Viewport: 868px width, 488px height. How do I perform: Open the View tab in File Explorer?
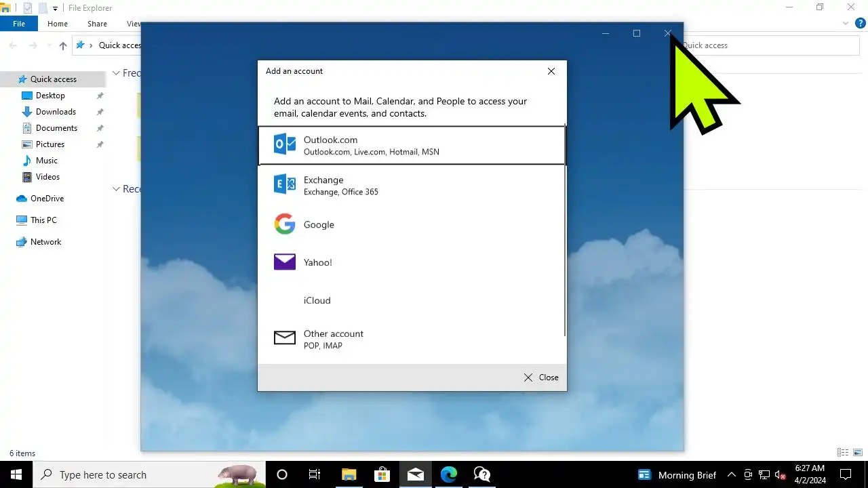[133, 24]
